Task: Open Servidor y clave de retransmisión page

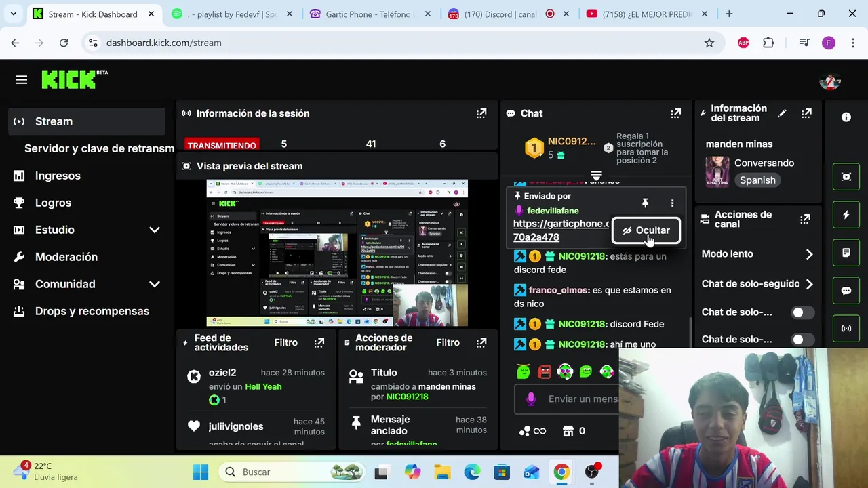Action: point(99,148)
